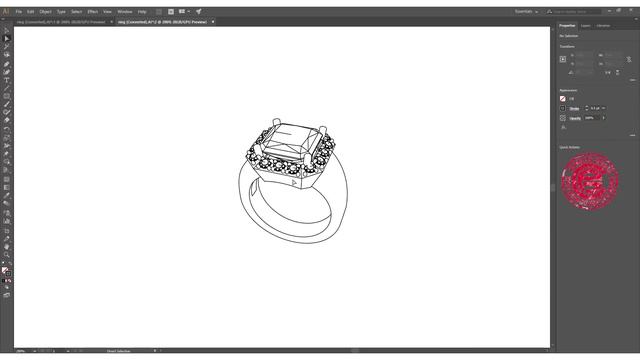Toggle flip horizontal in Transform section
The image size is (640, 360).
point(608,73)
